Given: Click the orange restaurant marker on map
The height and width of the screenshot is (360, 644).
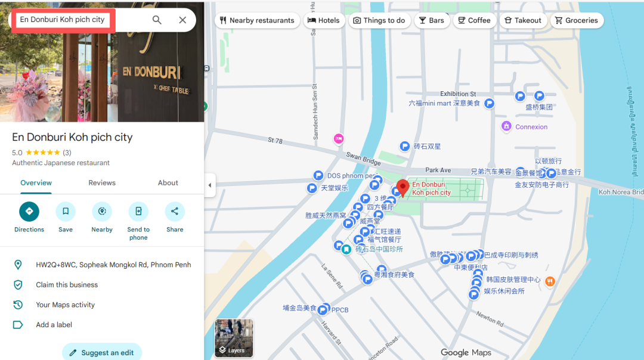Looking at the screenshot, I should (x=550, y=281).
